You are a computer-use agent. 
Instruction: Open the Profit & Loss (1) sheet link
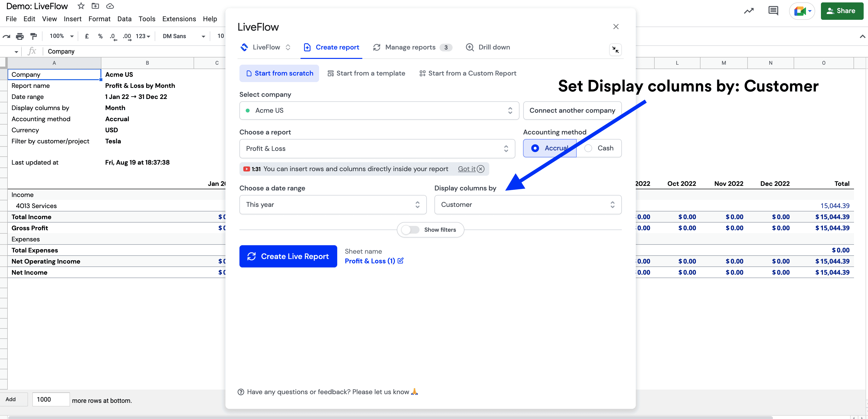point(370,261)
